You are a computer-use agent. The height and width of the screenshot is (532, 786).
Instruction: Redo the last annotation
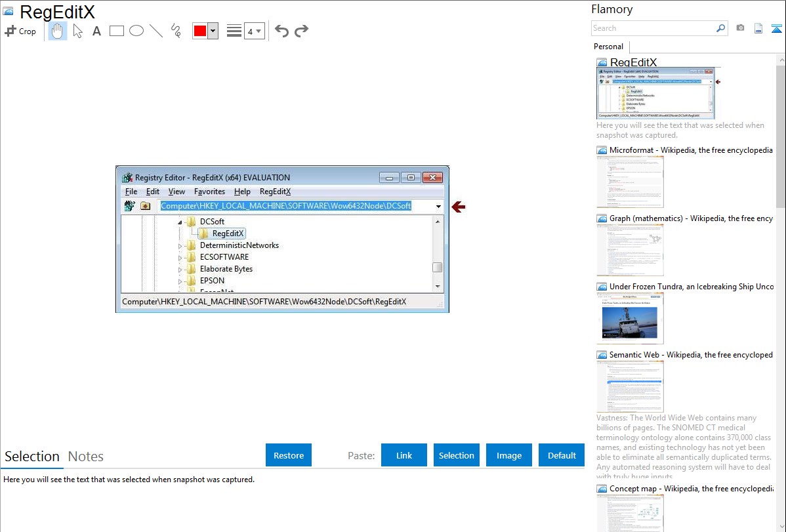click(301, 31)
